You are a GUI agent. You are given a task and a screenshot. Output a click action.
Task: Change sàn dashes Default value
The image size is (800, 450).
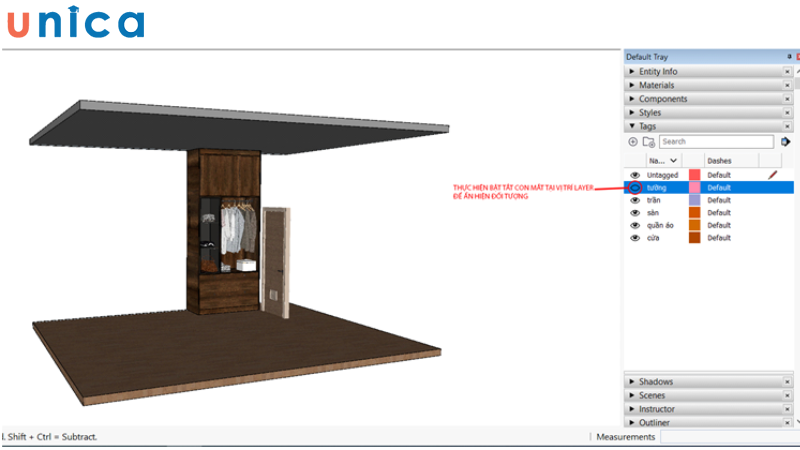(x=719, y=213)
